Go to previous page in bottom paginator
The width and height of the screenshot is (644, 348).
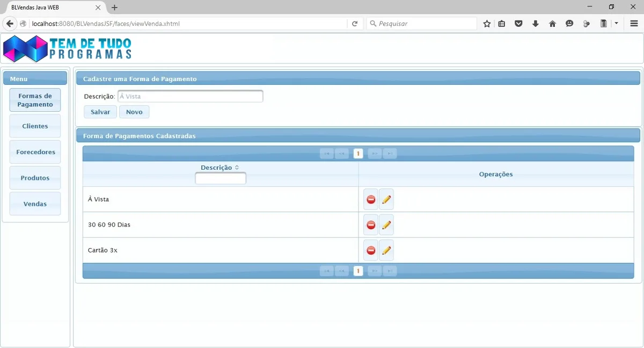coord(342,271)
